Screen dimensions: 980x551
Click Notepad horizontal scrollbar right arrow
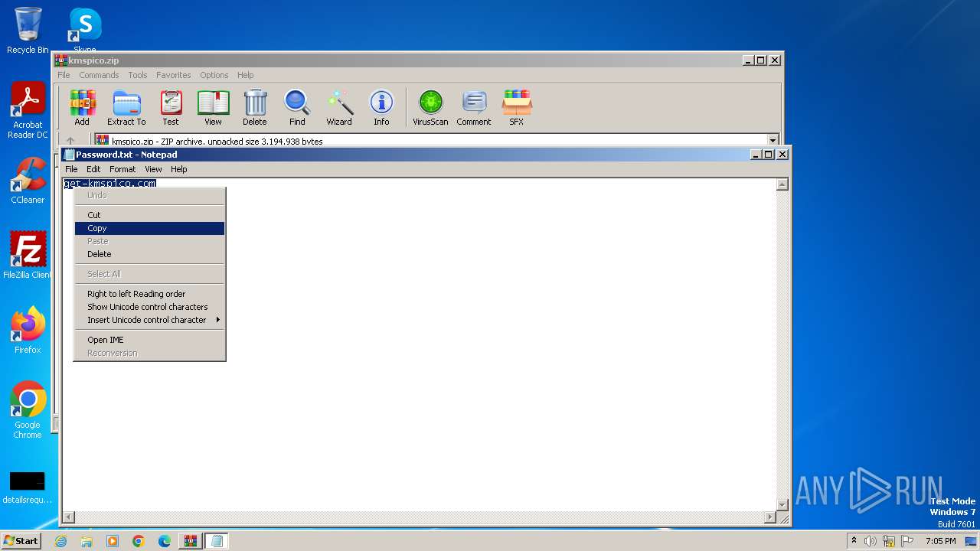[770, 518]
